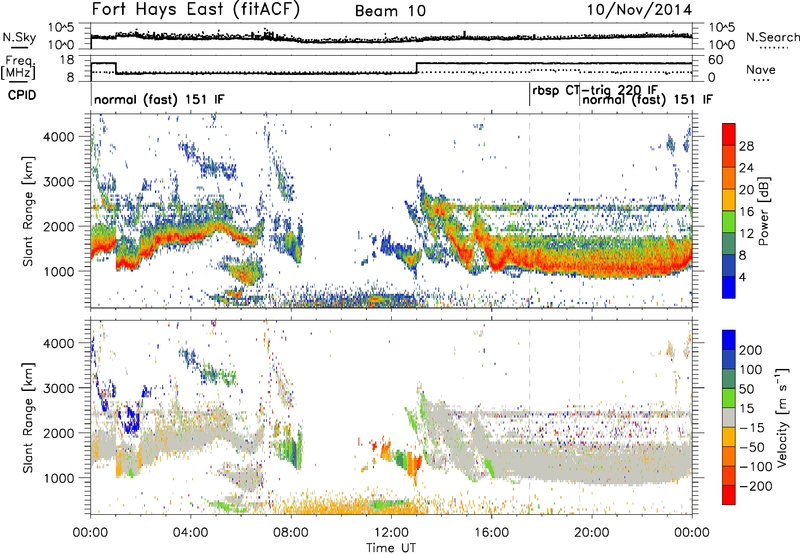Screen dimensions: 800x554
Task: Select the 'Freq. [MHz]' axis label
Action: click(x=19, y=68)
